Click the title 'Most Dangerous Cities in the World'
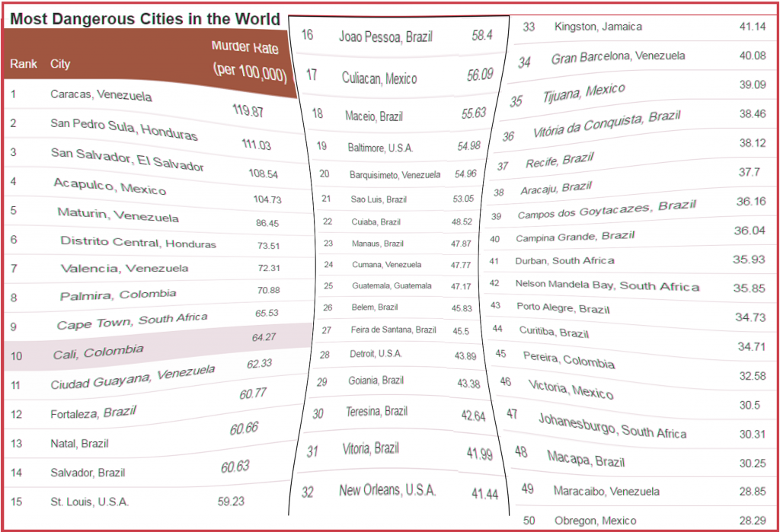 click(x=145, y=19)
